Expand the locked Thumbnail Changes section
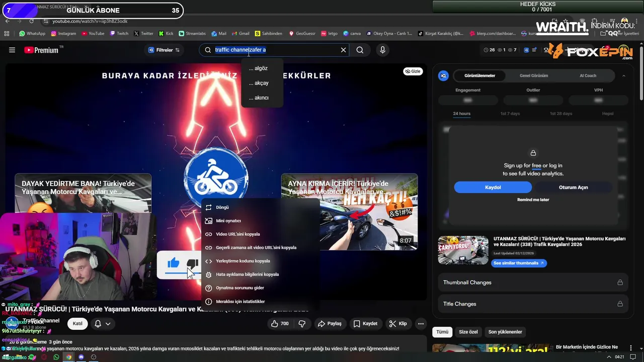The height and width of the screenshot is (362, 644). 533,283
